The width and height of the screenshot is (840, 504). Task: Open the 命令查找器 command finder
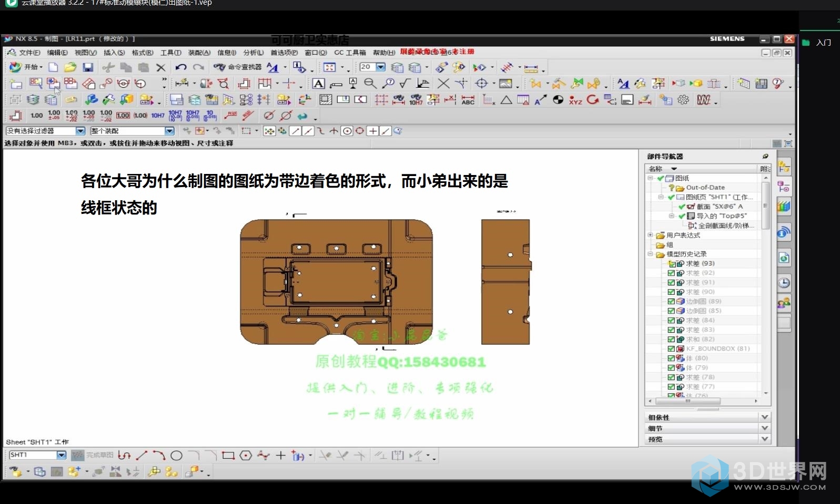(x=237, y=67)
